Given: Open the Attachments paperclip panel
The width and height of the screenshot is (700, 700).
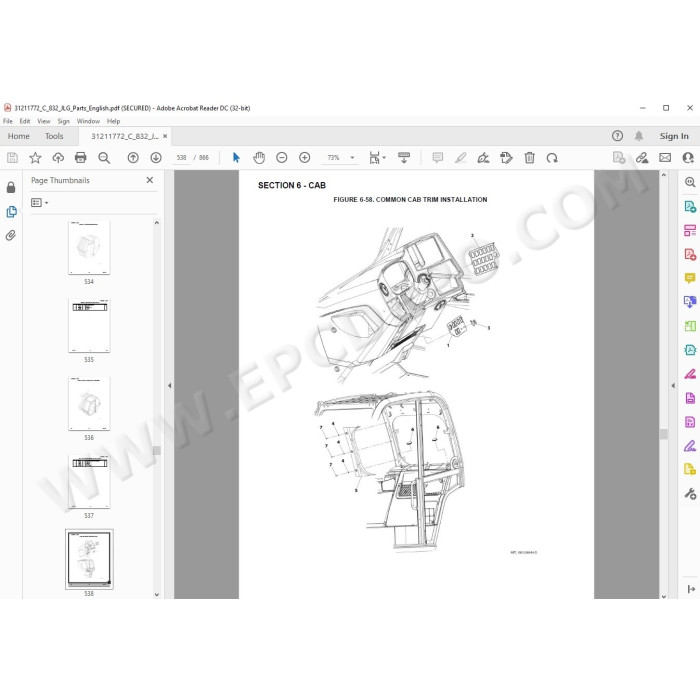Looking at the screenshot, I should pyautogui.click(x=11, y=235).
